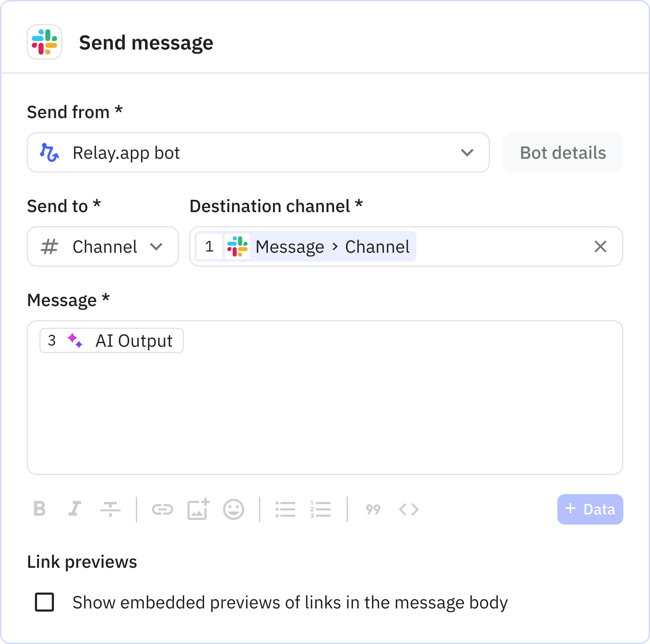Select the AI Output token in the message
650x644 pixels.
click(x=112, y=340)
